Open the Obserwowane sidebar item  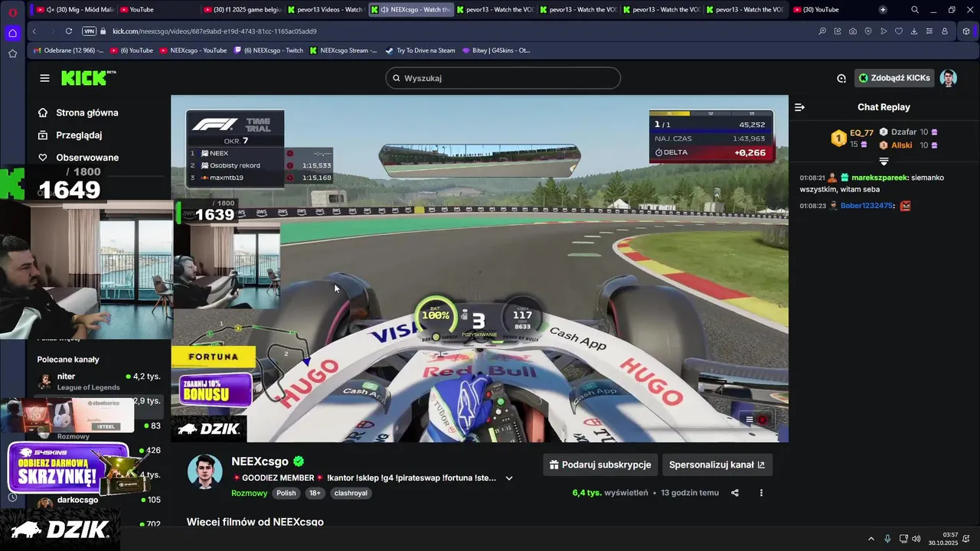click(87, 157)
